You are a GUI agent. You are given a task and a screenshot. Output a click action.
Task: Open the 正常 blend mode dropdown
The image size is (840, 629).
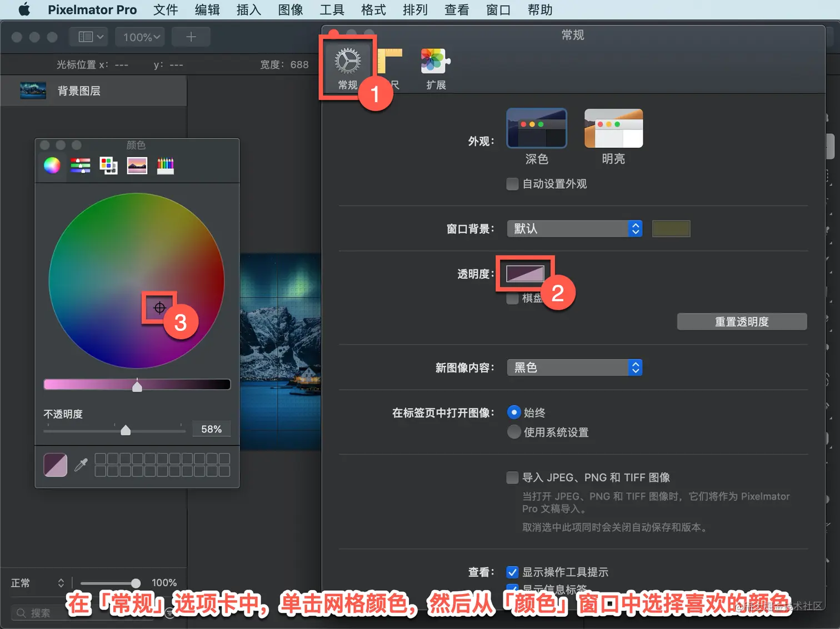point(38,583)
